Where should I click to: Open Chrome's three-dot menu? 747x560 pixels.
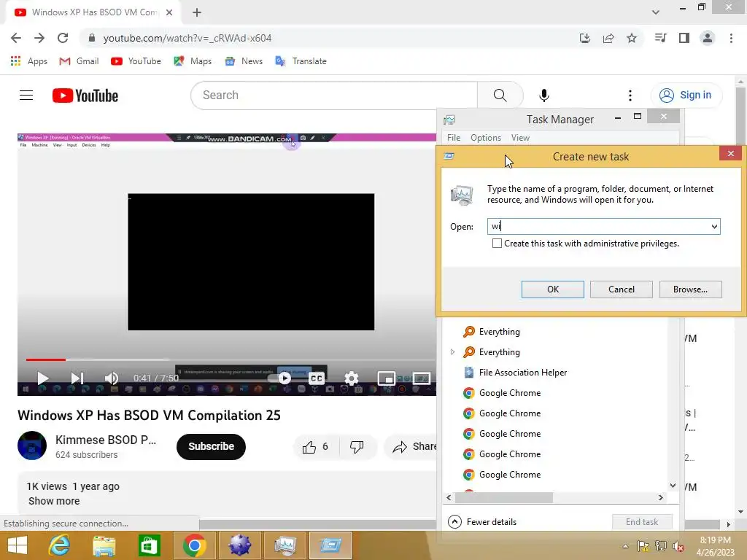(731, 38)
